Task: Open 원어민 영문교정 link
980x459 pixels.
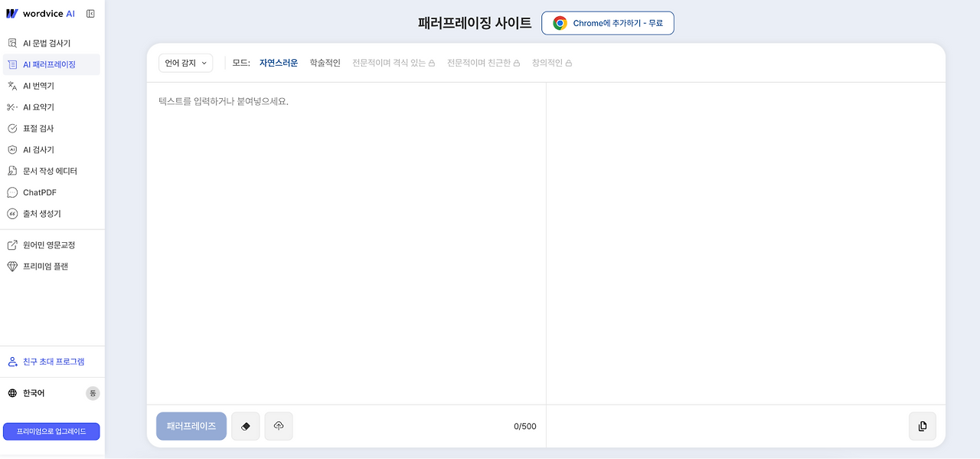Action: pos(51,245)
